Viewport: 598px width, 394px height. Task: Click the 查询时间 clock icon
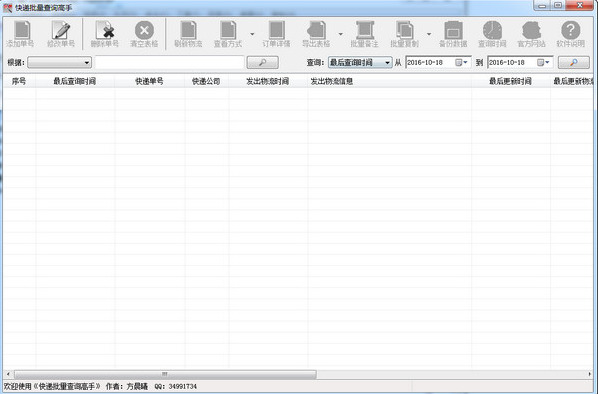click(x=492, y=30)
